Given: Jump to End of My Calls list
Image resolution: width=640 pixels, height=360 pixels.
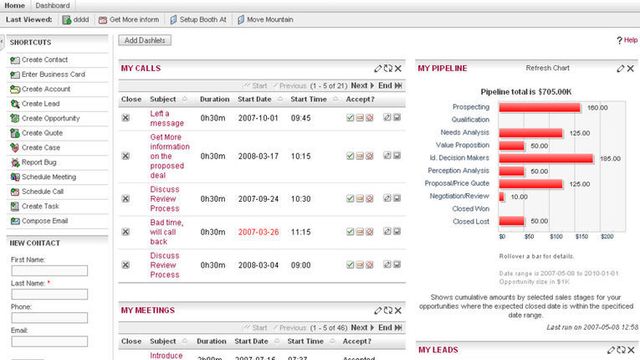Looking at the screenshot, I should click(x=390, y=86).
